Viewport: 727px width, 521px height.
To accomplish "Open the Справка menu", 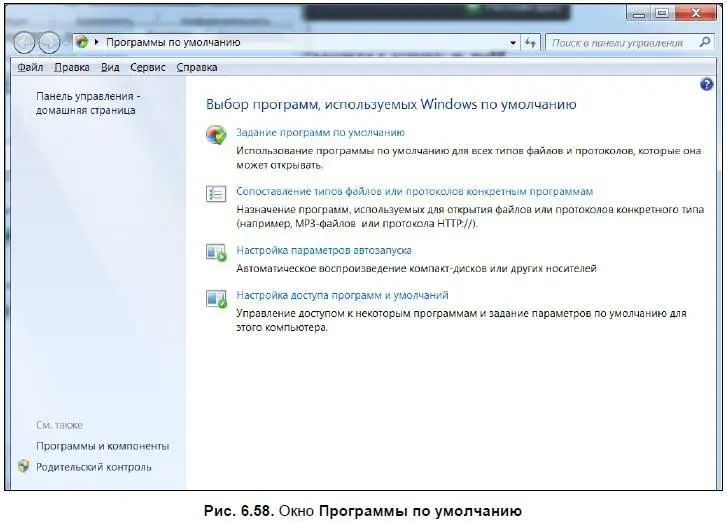I will pyautogui.click(x=197, y=67).
